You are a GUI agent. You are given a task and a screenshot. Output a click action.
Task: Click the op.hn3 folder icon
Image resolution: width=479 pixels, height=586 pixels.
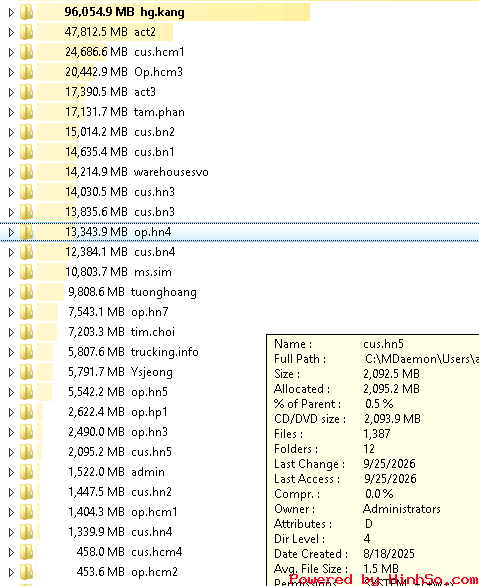coord(27,432)
